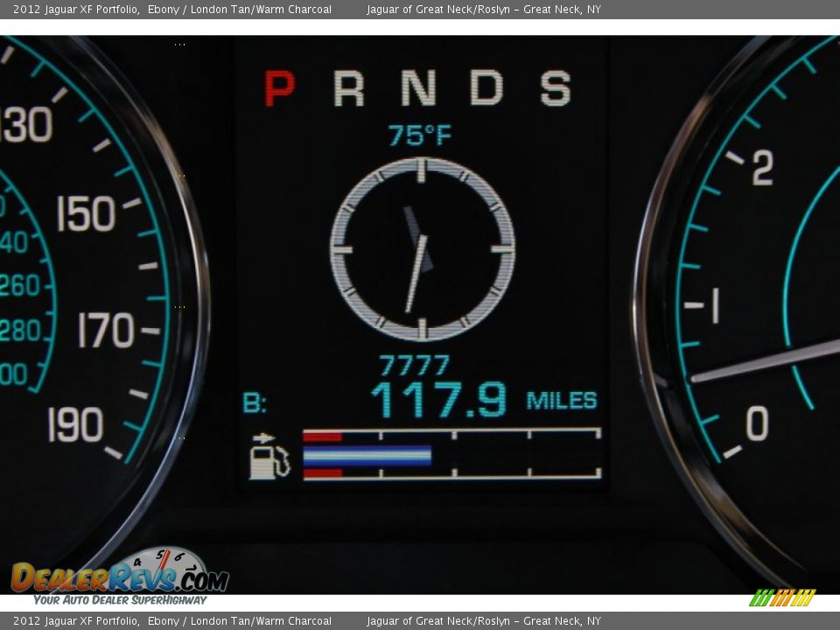Click the 1 on the tachometer

pyautogui.click(x=716, y=305)
